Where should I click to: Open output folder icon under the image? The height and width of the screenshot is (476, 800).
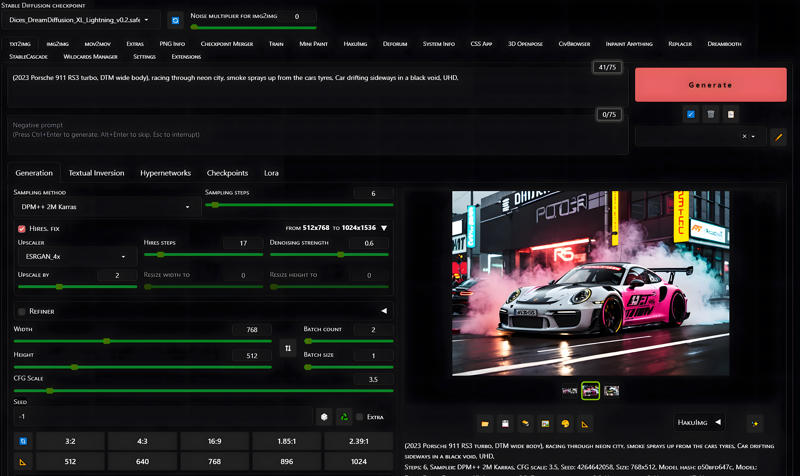485,423
